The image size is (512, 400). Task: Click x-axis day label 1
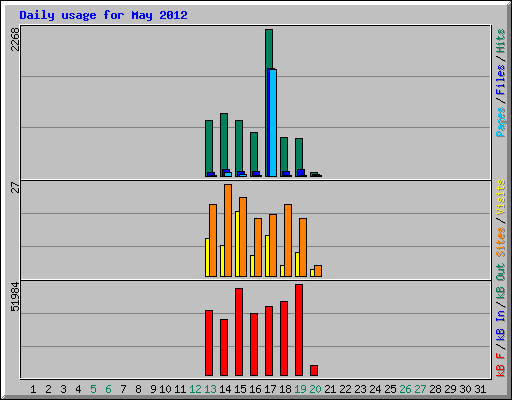click(33, 389)
